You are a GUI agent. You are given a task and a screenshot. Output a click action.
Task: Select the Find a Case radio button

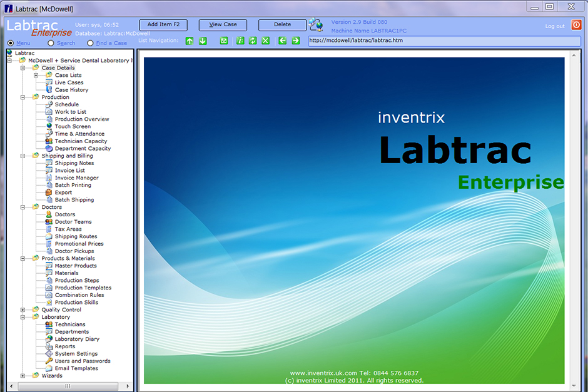[x=90, y=43]
